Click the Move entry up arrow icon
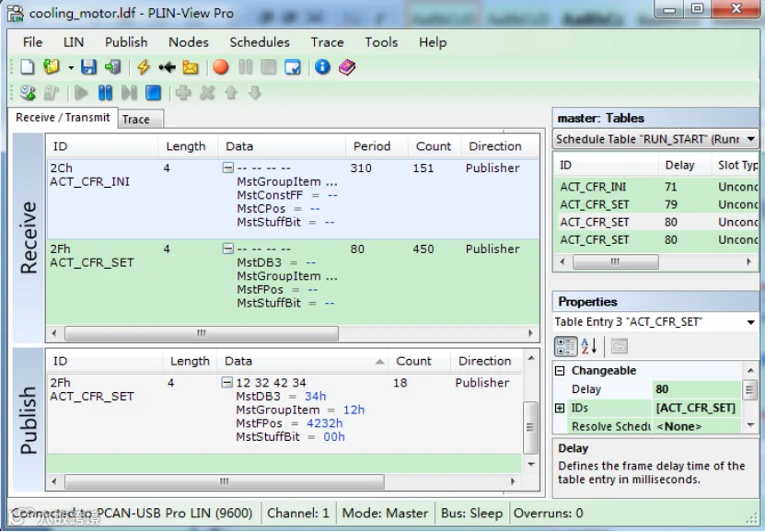Screen dimensions: 765x532 (x=231, y=93)
